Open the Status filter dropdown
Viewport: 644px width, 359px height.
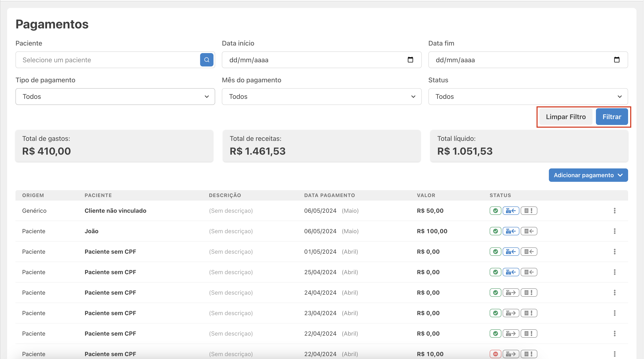tap(528, 96)
